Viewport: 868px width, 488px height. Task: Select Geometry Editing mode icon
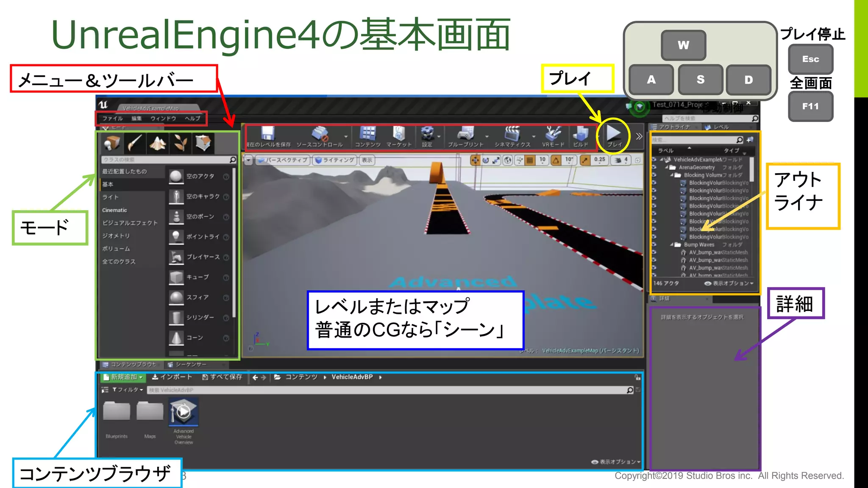pos(203,143)
